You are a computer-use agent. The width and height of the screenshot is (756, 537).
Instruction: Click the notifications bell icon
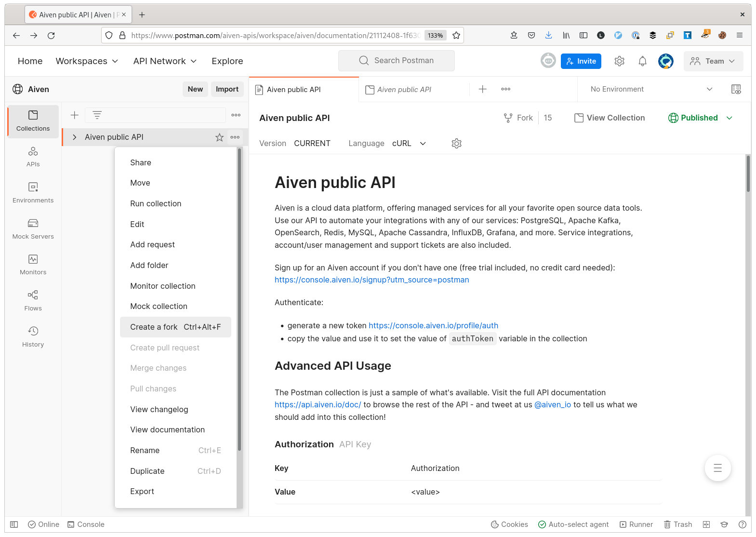[x=642, y=61]
